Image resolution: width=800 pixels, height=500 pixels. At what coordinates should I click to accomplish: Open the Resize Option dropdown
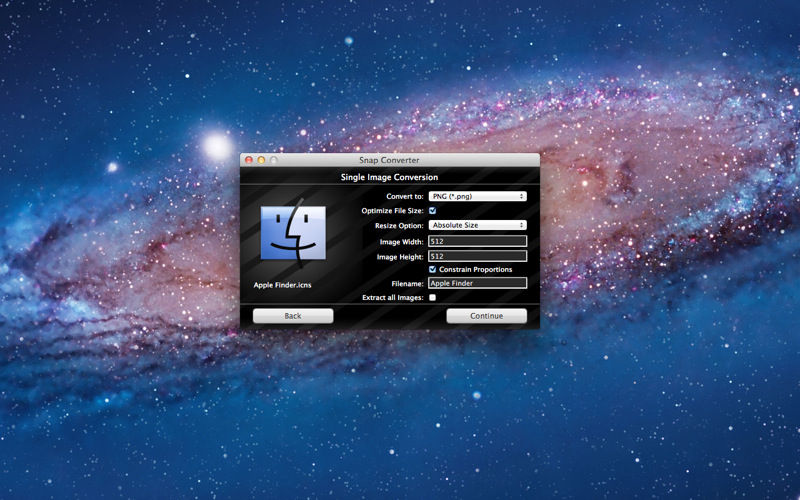click(478, 225)
